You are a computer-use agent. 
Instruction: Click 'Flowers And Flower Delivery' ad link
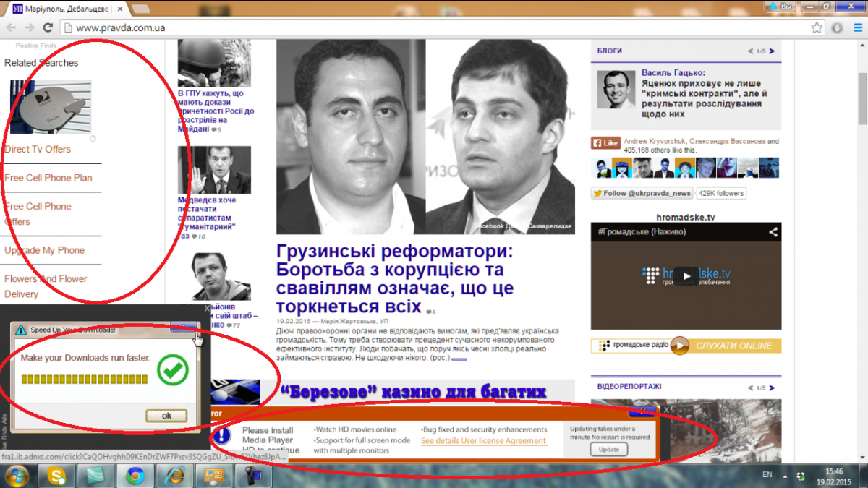(46, 286)
